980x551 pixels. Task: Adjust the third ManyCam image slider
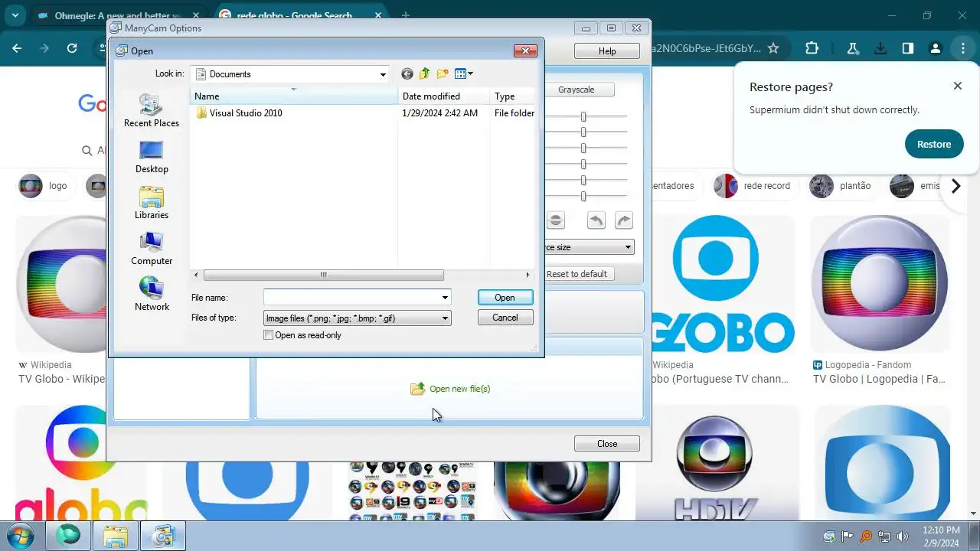pos(583,148)
